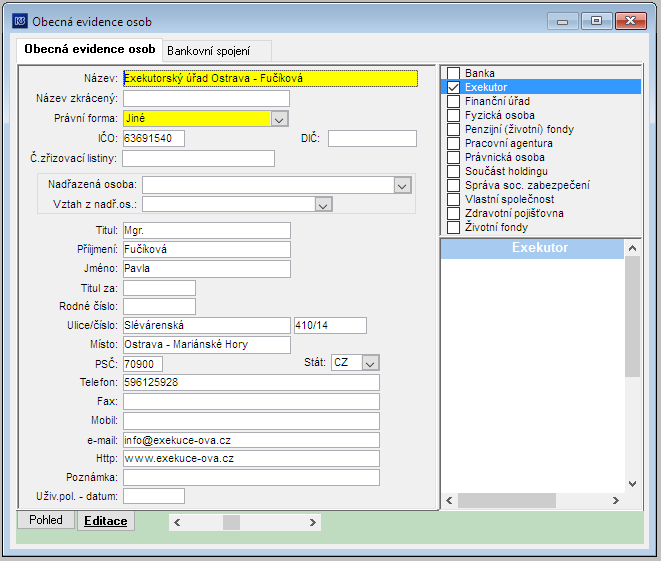This screenshot has height=561, width=661.
Task: Click the Exekutor panel vertical scrollbar thumb
Action: [x=632, y=316]
